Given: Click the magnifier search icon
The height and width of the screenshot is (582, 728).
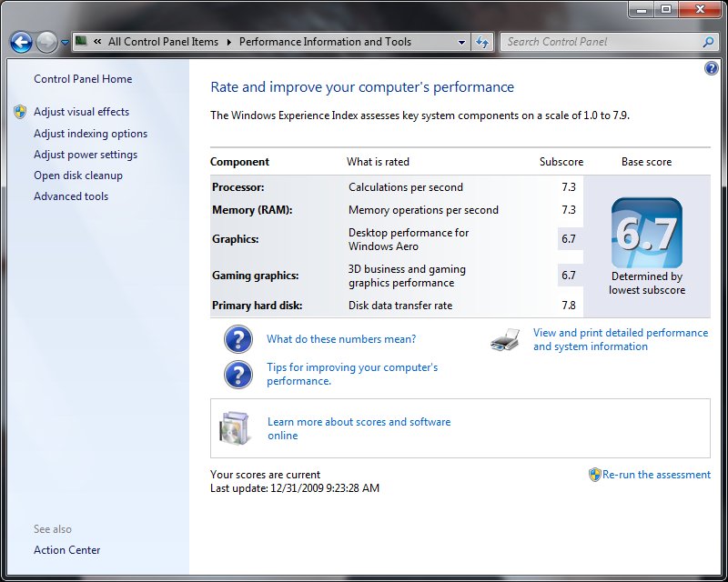Looking at the screenshot, I should click(x=708, y=42).
